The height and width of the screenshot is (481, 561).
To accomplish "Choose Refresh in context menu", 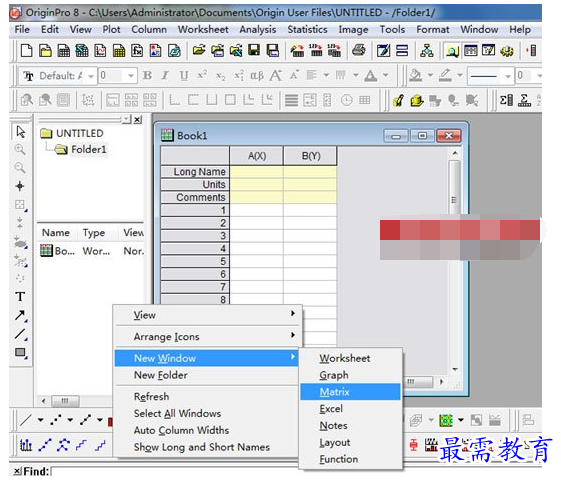I will [206, 396].
